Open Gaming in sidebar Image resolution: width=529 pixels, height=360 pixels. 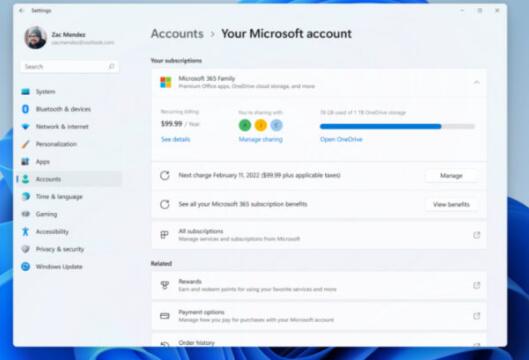[x=69, y=214]
